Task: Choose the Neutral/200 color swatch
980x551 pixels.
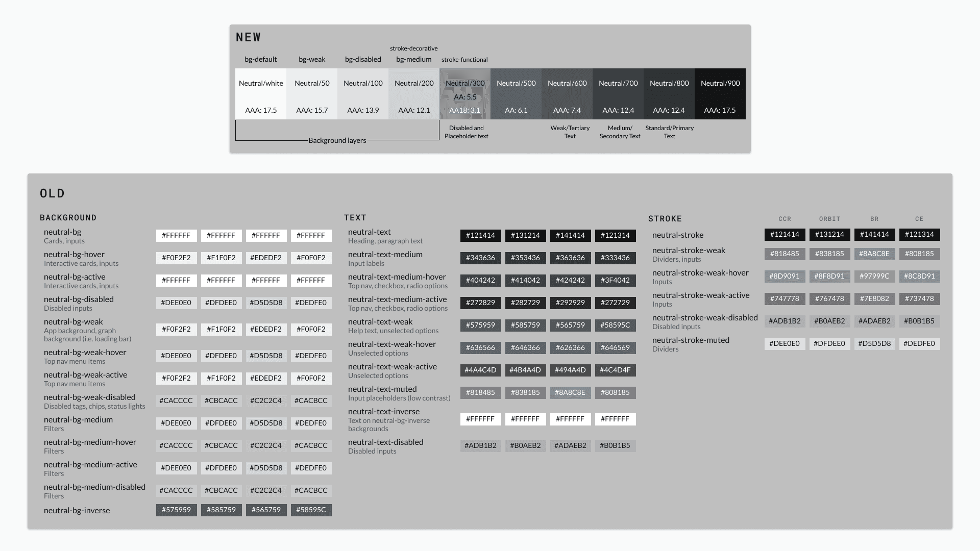Action: 414,94
